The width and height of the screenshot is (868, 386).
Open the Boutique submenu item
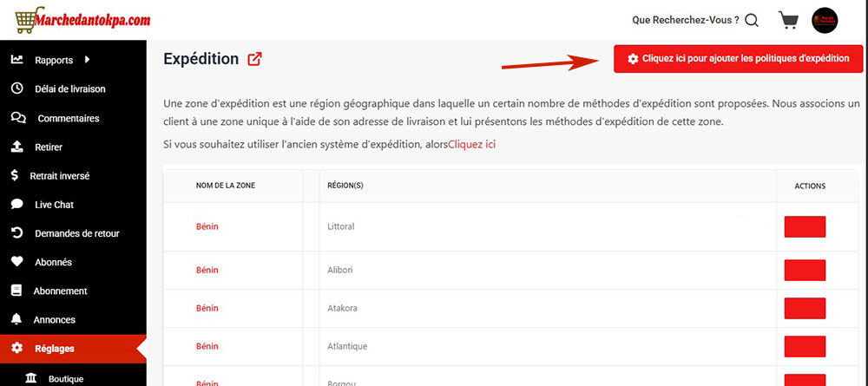coord(64,378)
